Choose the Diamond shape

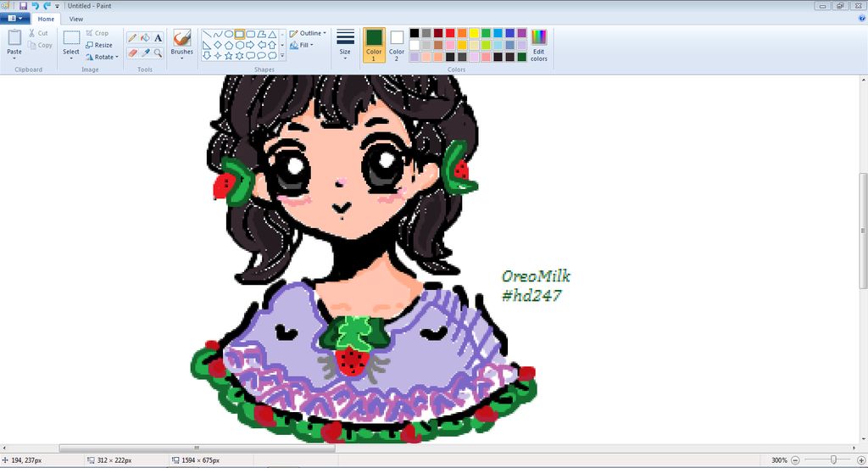click(x=218, y=45)
